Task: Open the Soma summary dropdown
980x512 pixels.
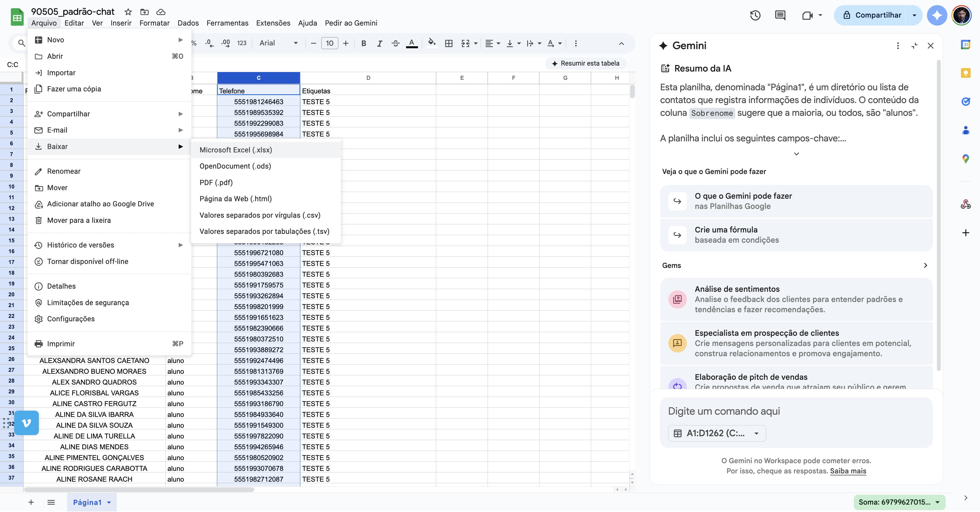Action: 899,502
